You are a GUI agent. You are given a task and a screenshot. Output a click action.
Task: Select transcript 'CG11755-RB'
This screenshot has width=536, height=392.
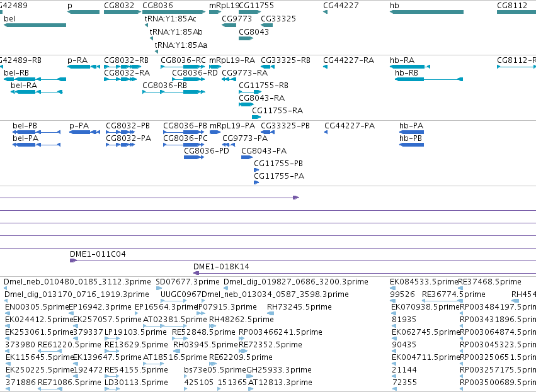pyautogui.click(x=263, y=86)
